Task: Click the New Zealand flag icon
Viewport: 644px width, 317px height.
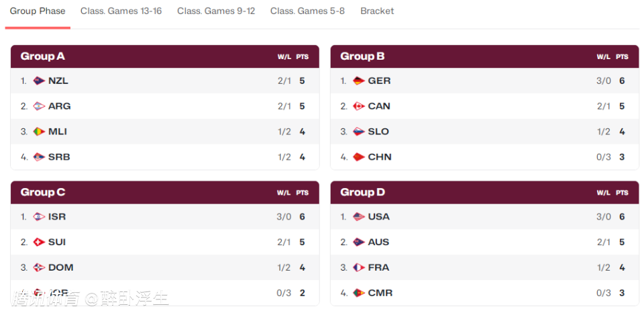Action: click(x=39, y=81)
